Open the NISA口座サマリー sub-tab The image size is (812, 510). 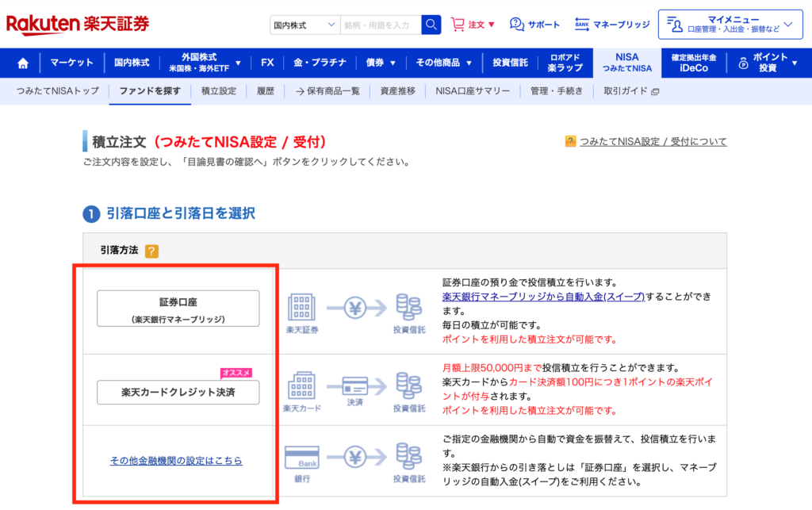coord(473,91)
